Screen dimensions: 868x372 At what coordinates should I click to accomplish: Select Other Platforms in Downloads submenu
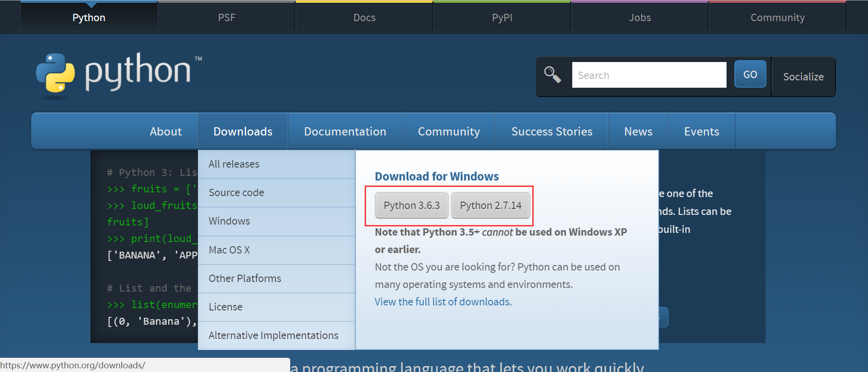click(x=276, y=278)
